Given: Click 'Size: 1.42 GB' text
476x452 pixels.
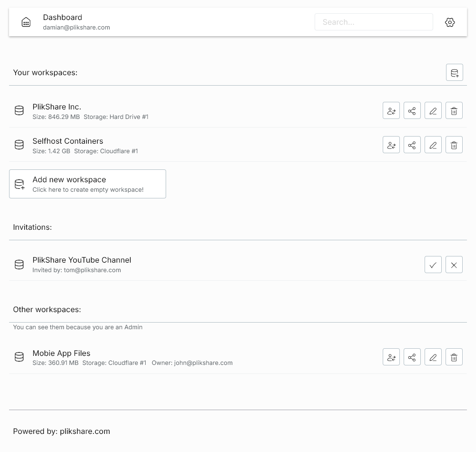Looking at the screenshot, I should coord(51,151).
